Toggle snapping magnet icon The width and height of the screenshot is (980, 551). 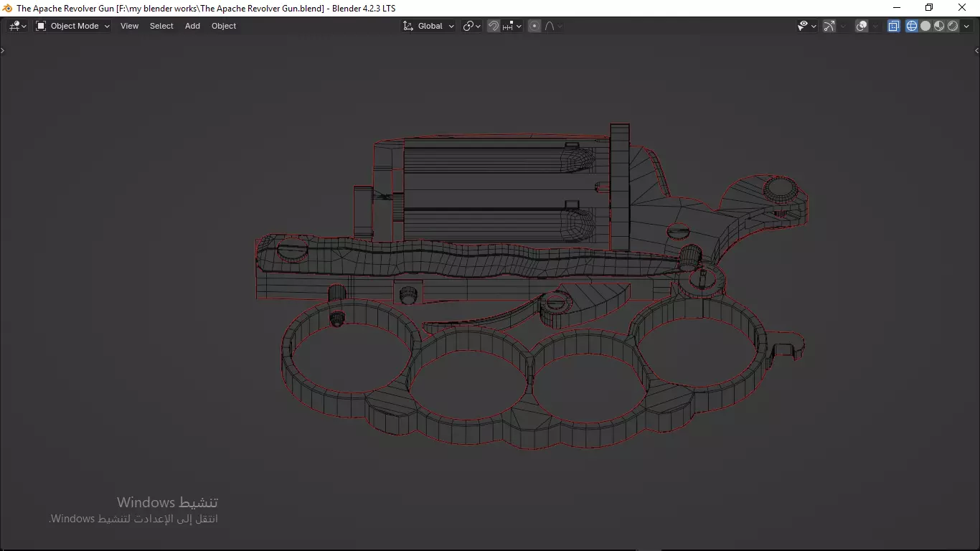[494, 26]
